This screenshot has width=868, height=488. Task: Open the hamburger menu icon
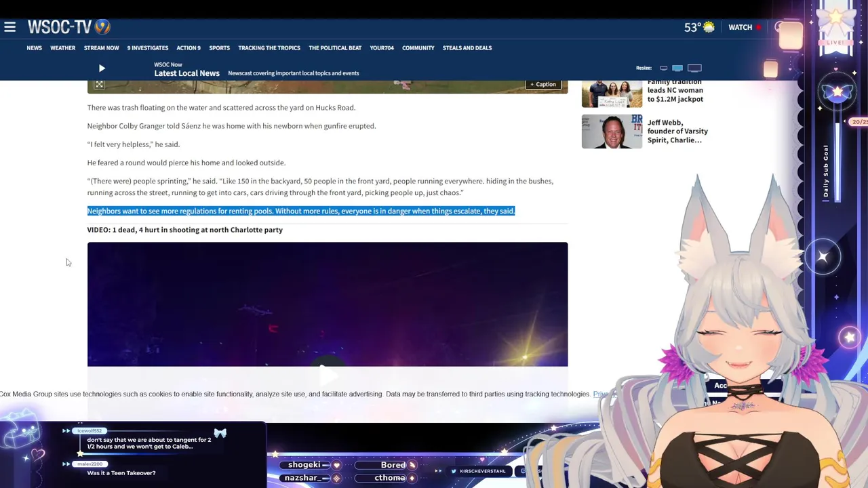click(x=9, y=27)
